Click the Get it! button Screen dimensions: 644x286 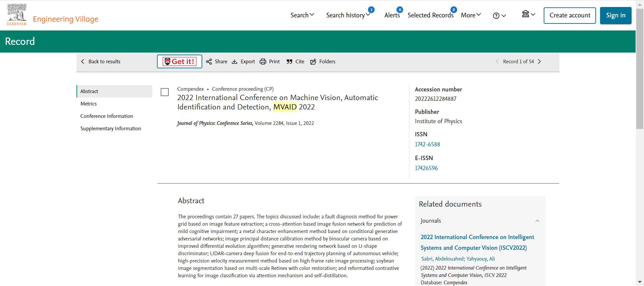179,62
